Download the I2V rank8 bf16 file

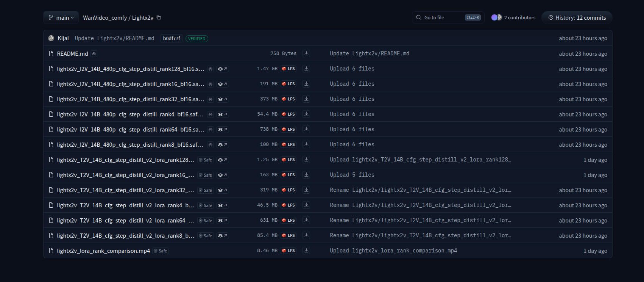[x=306, y=144]
